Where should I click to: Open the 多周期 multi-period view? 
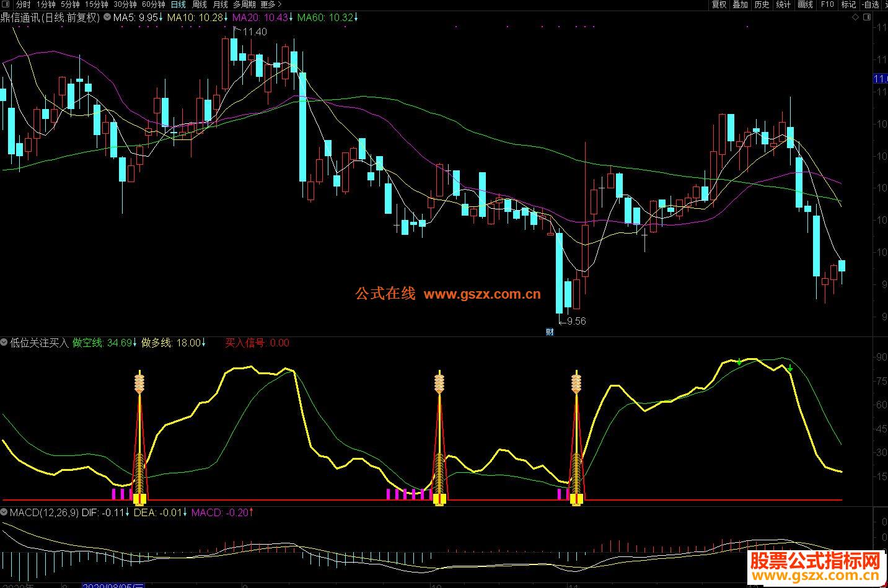coord(244,4)
